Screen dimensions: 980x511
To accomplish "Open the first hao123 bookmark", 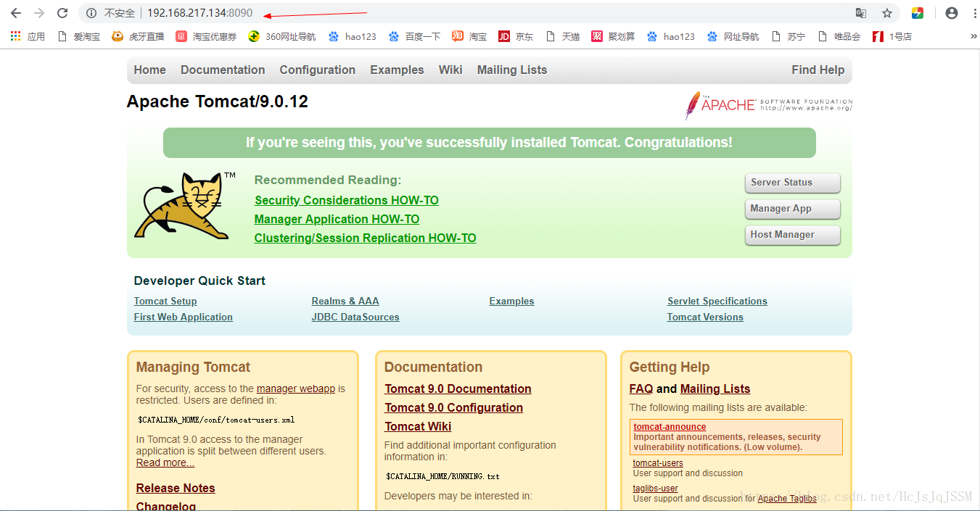I will 352,36.
